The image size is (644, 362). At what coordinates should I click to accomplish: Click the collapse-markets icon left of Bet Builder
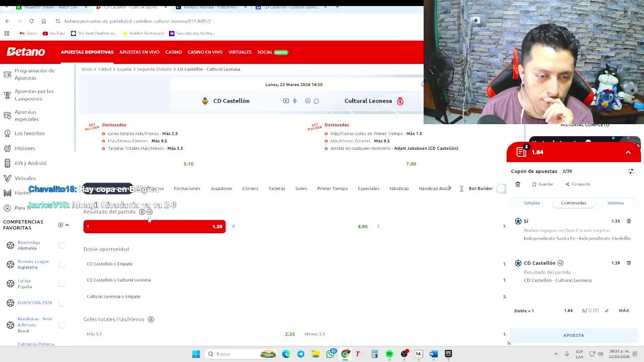(461, 189)
